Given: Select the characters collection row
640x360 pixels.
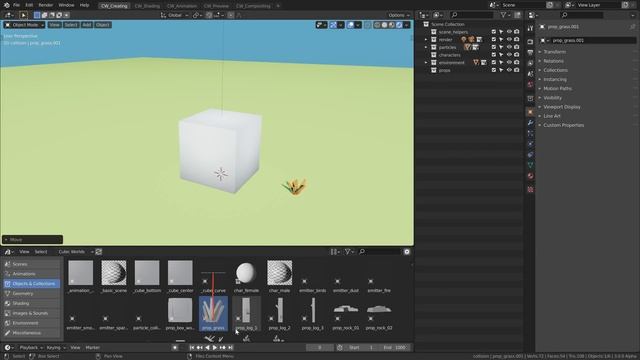Looking at the screenshot, I should (450, 55).
